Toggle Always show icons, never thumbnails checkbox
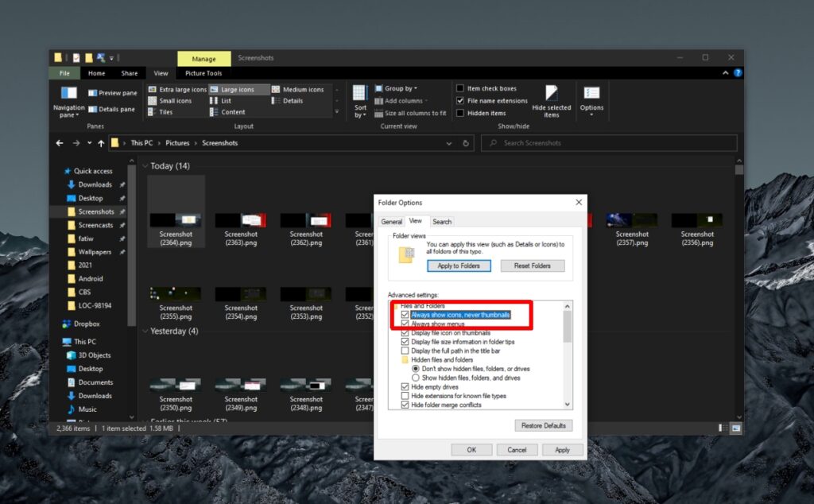 (x=405, y=315)
